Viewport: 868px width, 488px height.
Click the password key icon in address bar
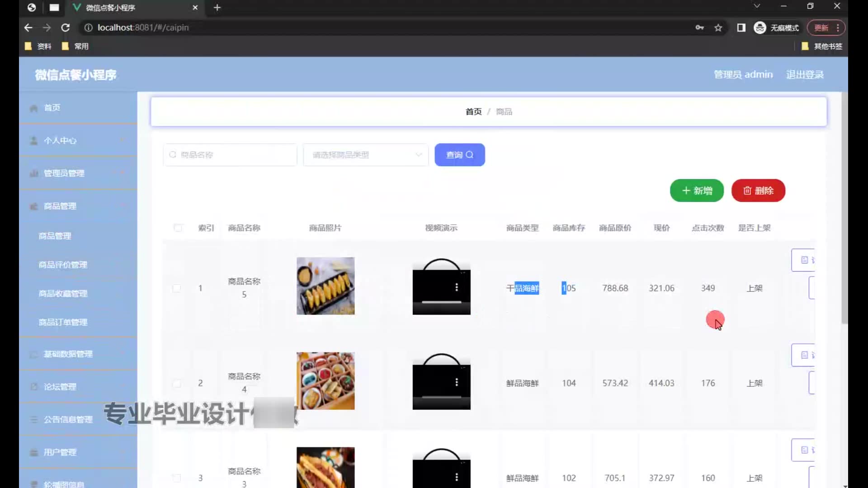[x=699, y=28]
